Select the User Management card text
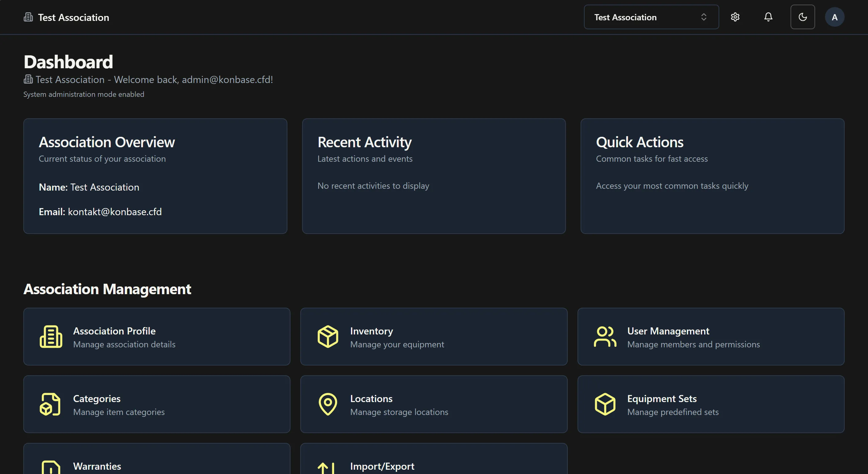The width and height of the screenshot is (868, 474). pyautogui.click(x=668, y=331)
